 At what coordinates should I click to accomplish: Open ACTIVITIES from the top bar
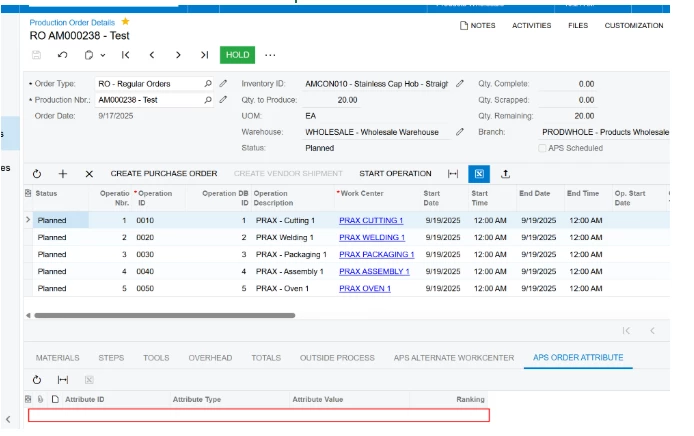click(532, 26)
